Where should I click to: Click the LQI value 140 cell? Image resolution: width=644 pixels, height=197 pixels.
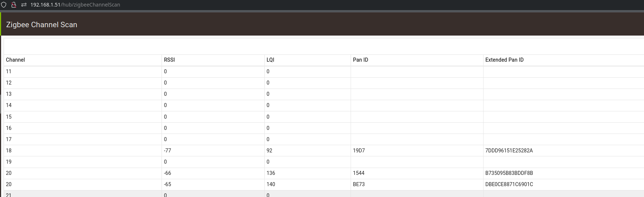[x=308, y=184]
